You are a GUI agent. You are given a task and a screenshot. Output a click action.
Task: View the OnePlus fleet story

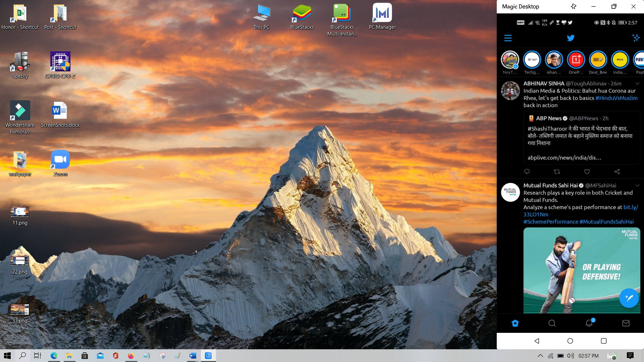pyautogui.click(x=576, y=60)
